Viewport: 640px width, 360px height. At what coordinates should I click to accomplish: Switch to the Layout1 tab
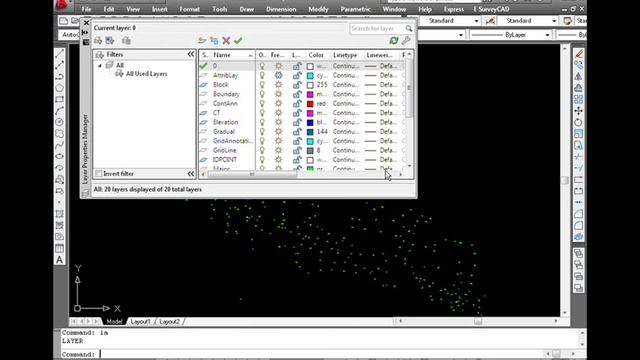coord(140,322)
